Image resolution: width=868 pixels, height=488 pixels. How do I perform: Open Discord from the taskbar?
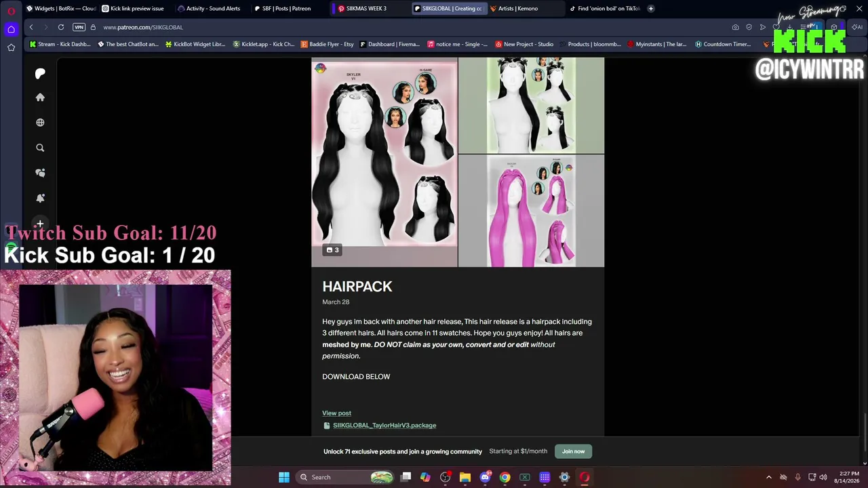[485, 477]
